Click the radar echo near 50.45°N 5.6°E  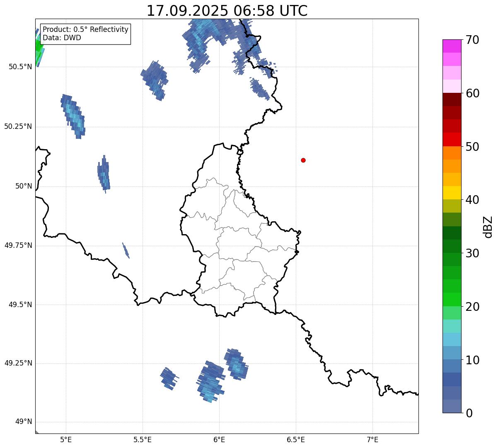pos(155,80)
